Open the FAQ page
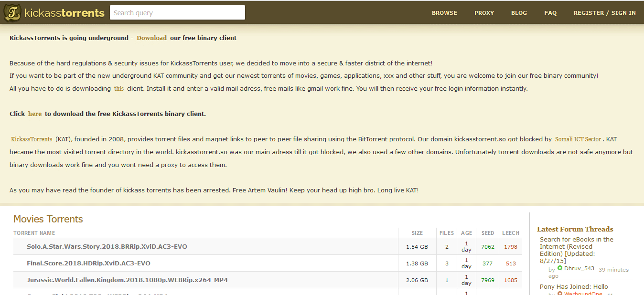Screen dimensions: 644x295 coord(550,13)
